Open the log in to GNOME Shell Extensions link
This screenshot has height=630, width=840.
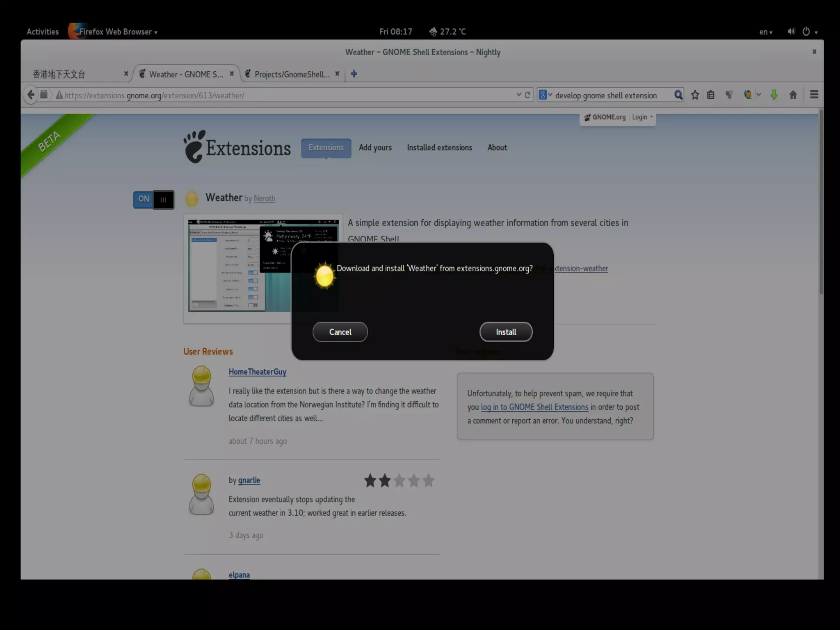click(x=534, y=407)
